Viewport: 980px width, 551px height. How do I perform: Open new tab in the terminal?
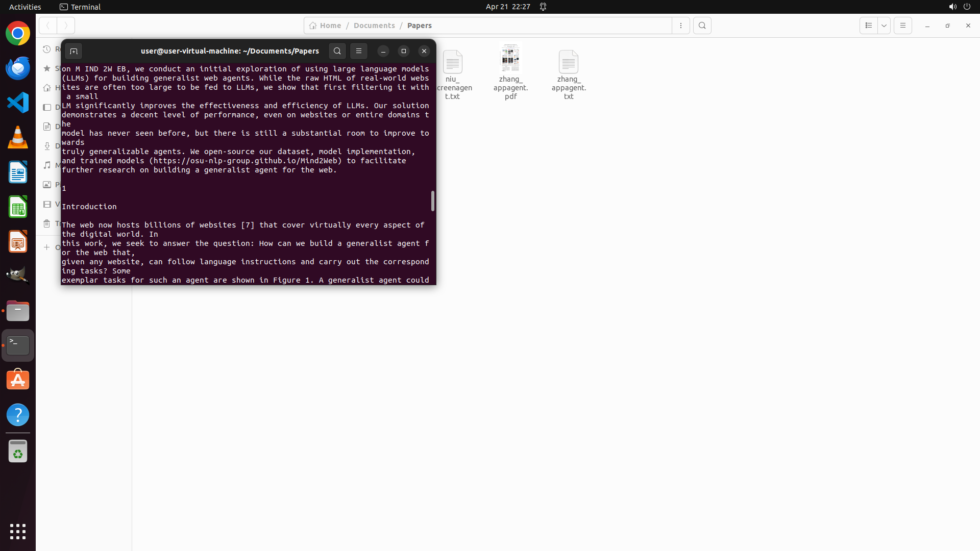pyautogui.click(x=73, y=51)
